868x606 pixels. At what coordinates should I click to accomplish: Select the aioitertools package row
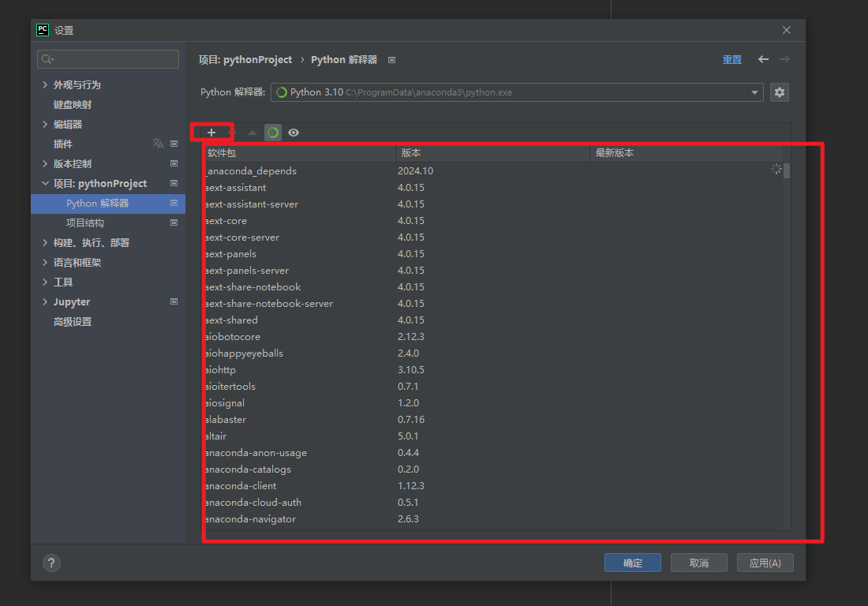[492, 387]
